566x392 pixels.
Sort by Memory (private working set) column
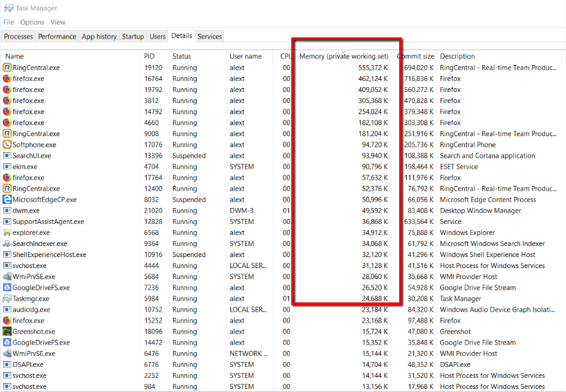[343, 56]
